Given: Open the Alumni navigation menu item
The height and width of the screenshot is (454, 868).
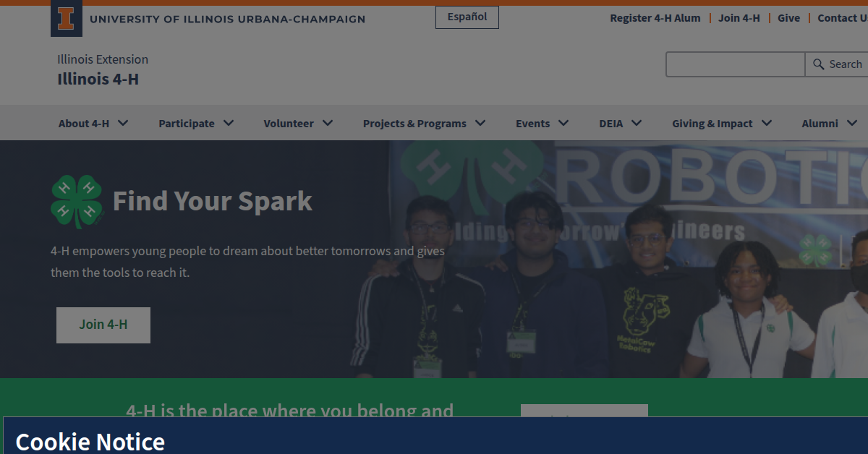Looking at the screenshot, I should pos(820,124).
